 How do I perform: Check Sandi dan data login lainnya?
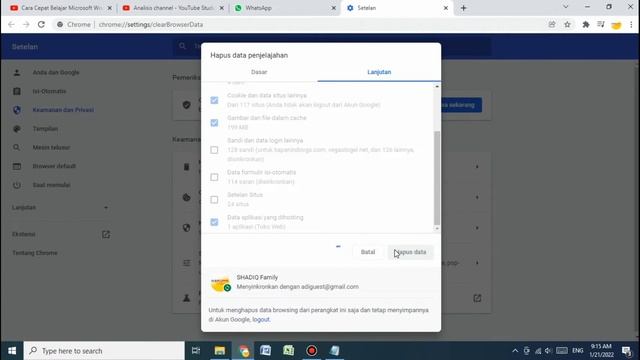click(x=214, y=150)
